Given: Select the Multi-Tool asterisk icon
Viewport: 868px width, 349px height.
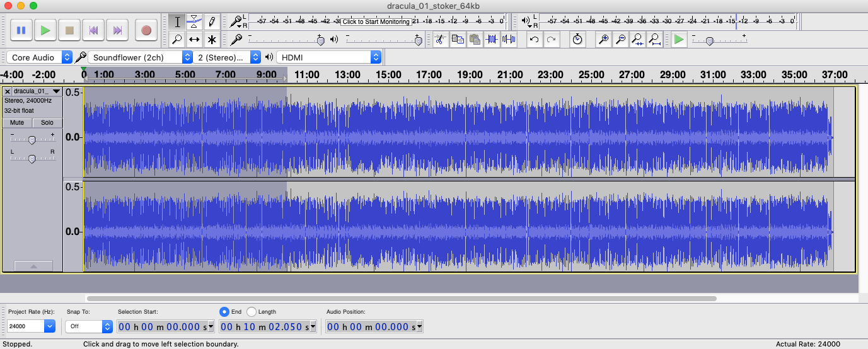Looking at the screenshot, I should click(212, 39).
